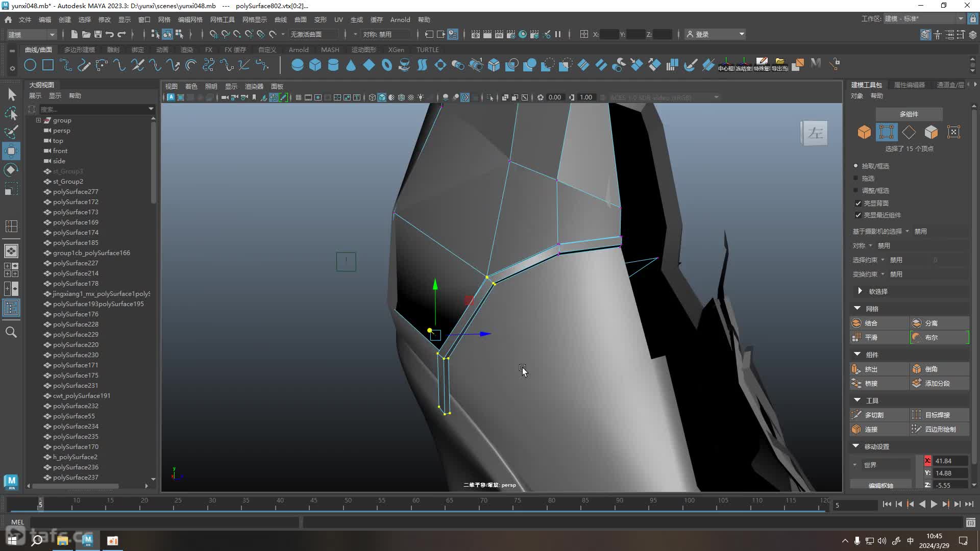This screenshot has width=980, height=551.
Task: Collapse the components section in toolkit
Action: coord(857,354)
